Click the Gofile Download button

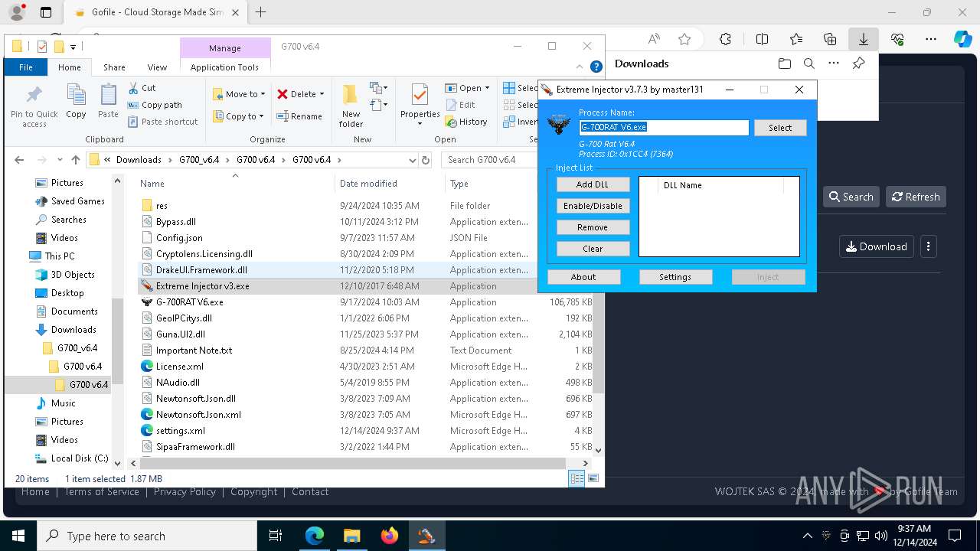(x=877, y=246)
